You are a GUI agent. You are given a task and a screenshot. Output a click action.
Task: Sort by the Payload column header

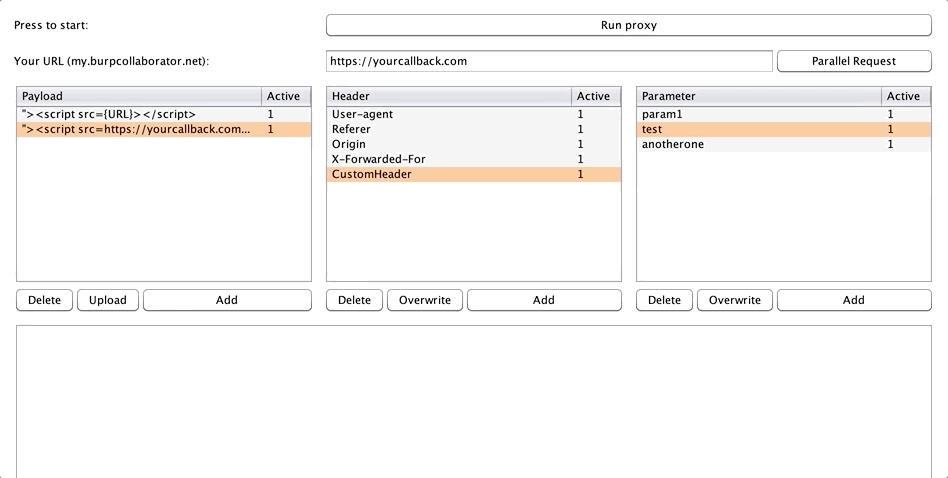click(139, 96)
